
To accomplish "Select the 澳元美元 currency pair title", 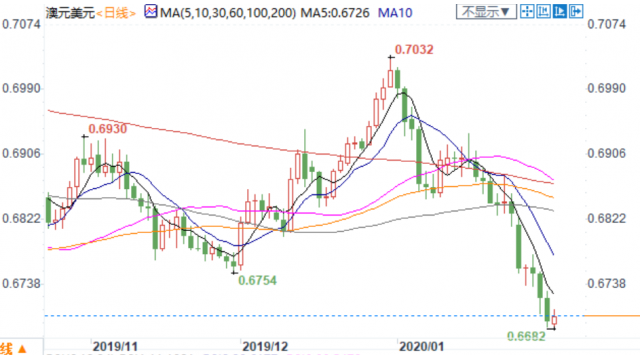I will pos(70,13).
